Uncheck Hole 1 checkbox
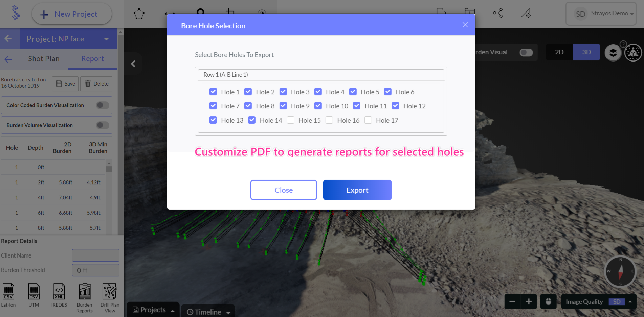The width and height of the screenshot is (644, 317). tap(213, 92)
